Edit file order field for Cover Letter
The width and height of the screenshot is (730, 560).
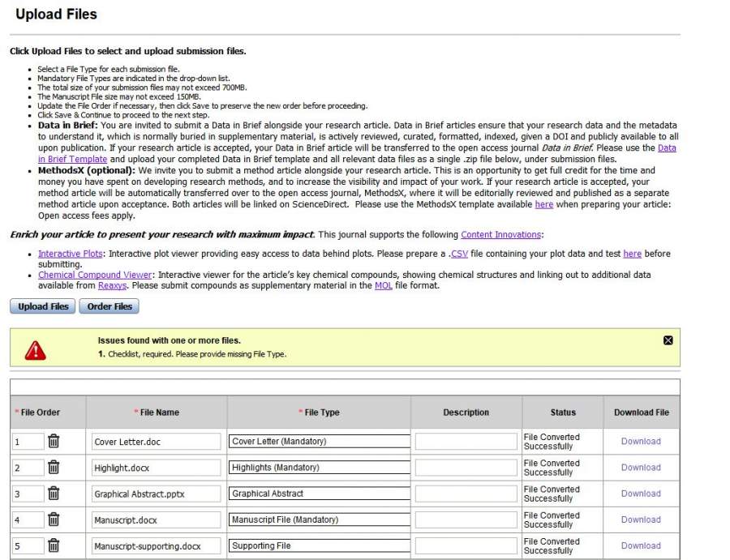tap(28, 442)
